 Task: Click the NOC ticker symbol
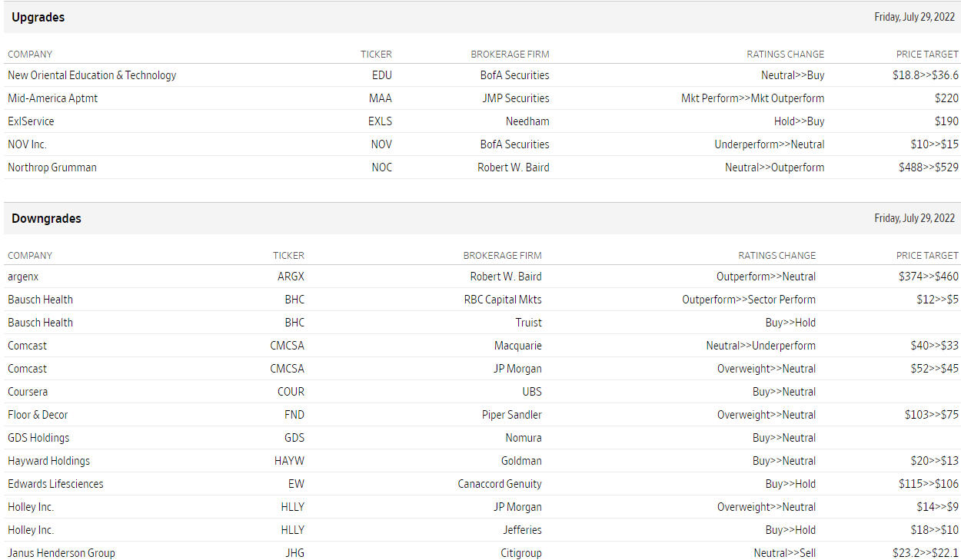(381, 167)
